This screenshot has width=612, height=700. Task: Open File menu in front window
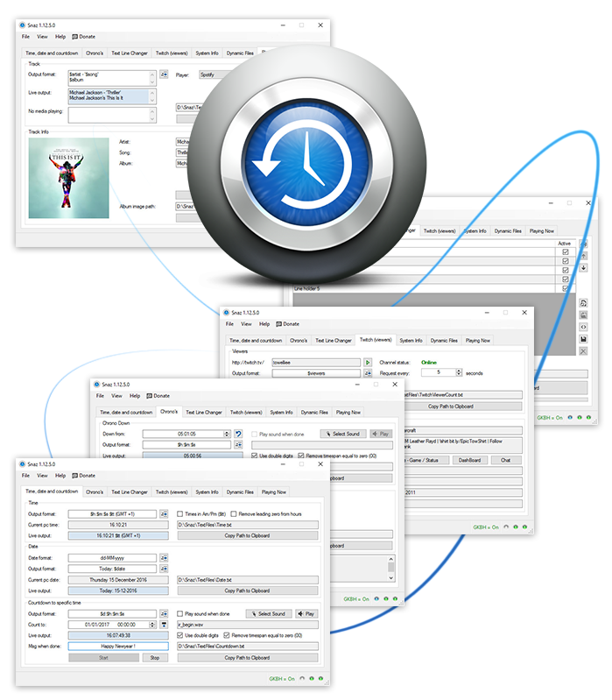tap(26, 476)
